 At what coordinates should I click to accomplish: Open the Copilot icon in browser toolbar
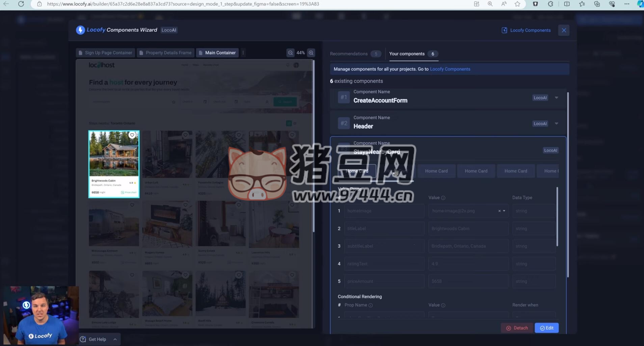640,4
